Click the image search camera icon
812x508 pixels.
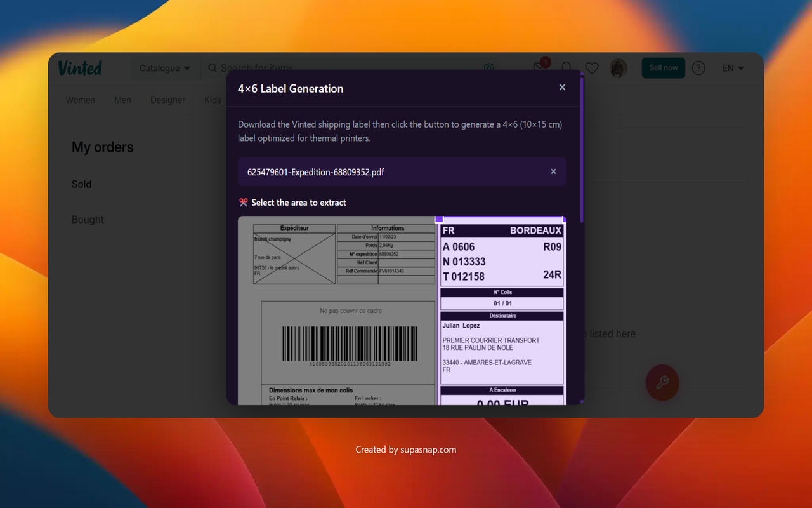pos(489,68)
